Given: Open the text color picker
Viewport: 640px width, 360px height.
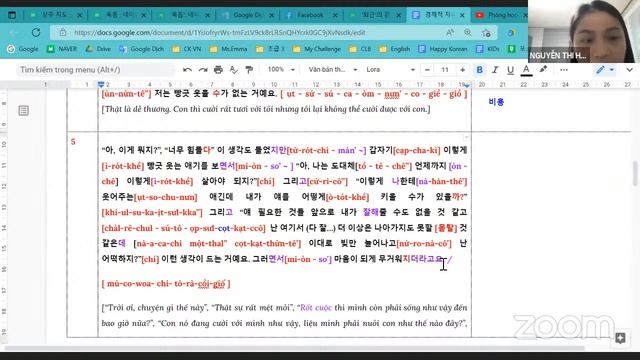Looking at the screenshot, I should click(x=526, y=70).
